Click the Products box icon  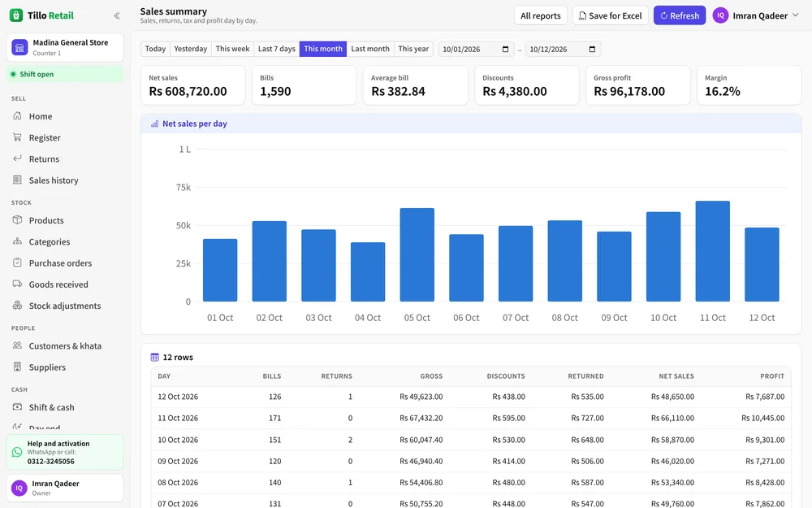tap(18, 219)
